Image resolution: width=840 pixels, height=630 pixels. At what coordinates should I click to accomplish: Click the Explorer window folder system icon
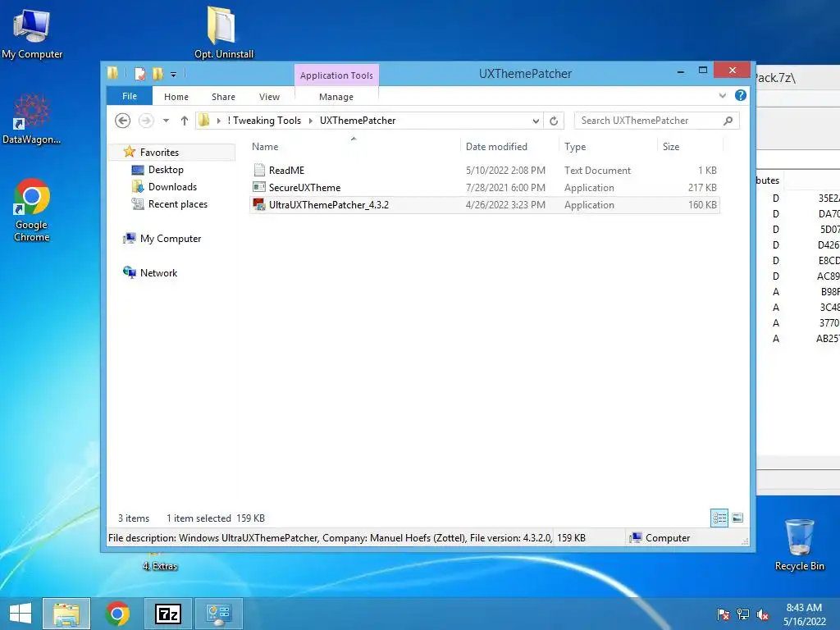[112, 73]
